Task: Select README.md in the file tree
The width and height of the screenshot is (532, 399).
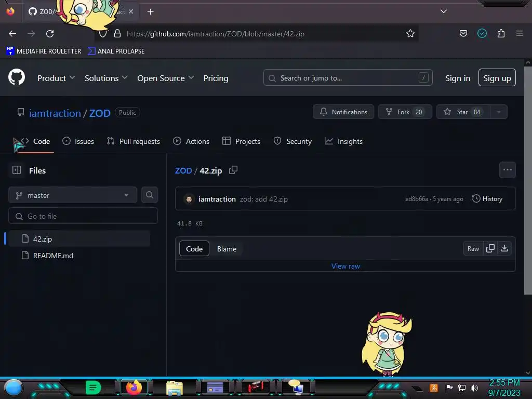Action: click(79, 255)
